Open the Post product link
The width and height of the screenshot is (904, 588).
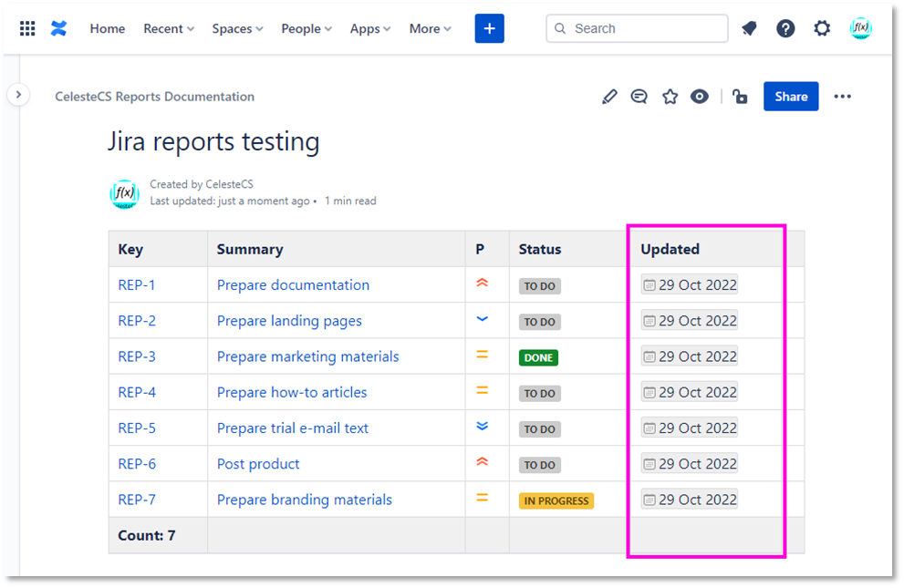(258, 464)
